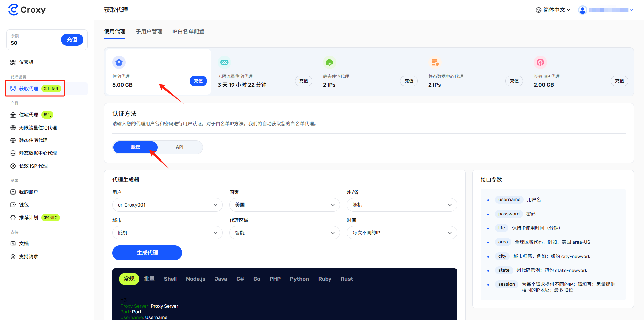Click sidebar balance 充值 button
This screenshot has height=320, width=644.
click(x=72, y=40)
